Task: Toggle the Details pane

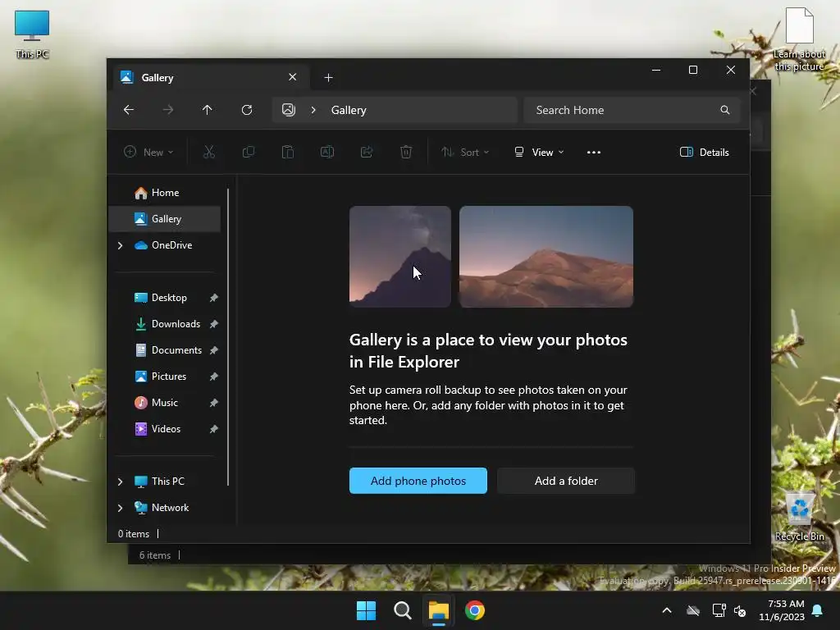Action: pos(705,152)
